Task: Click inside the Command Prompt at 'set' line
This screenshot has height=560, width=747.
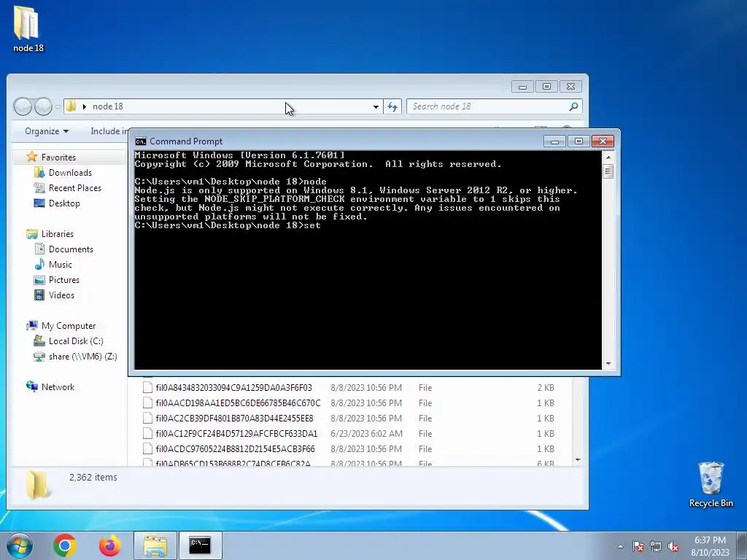Action: [312, 225]
